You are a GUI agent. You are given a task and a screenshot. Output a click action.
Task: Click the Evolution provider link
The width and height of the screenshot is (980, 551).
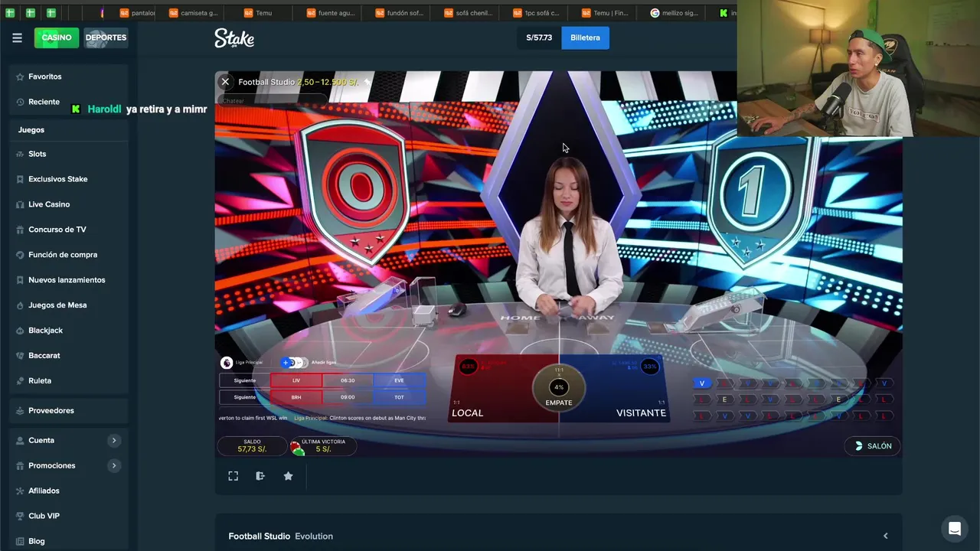pyautogui.click(x=314, y=536)
